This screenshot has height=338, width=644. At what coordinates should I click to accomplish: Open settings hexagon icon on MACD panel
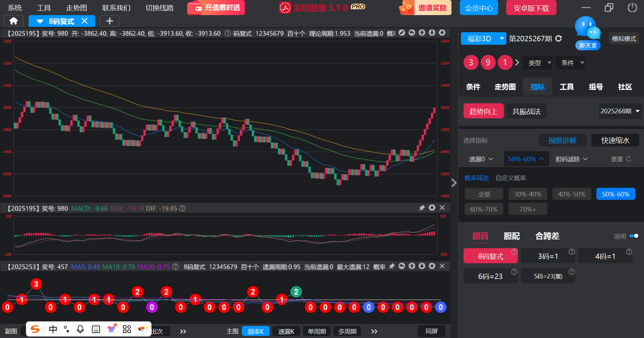click(x=432, y=208)
